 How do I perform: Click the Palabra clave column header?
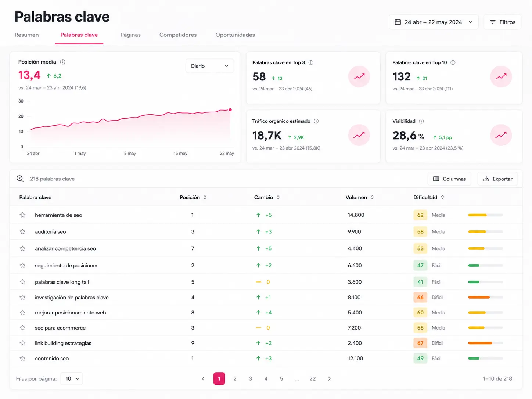coord(35,197)
